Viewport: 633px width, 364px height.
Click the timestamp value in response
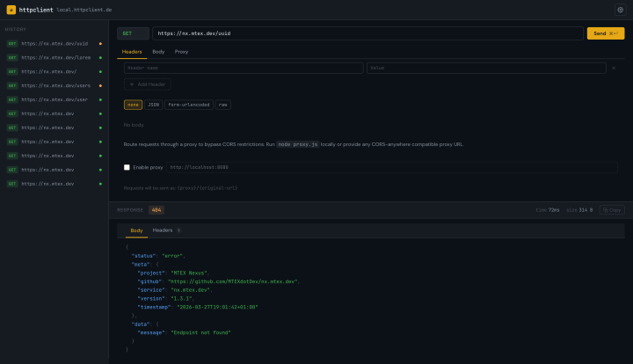coord(217,308)
